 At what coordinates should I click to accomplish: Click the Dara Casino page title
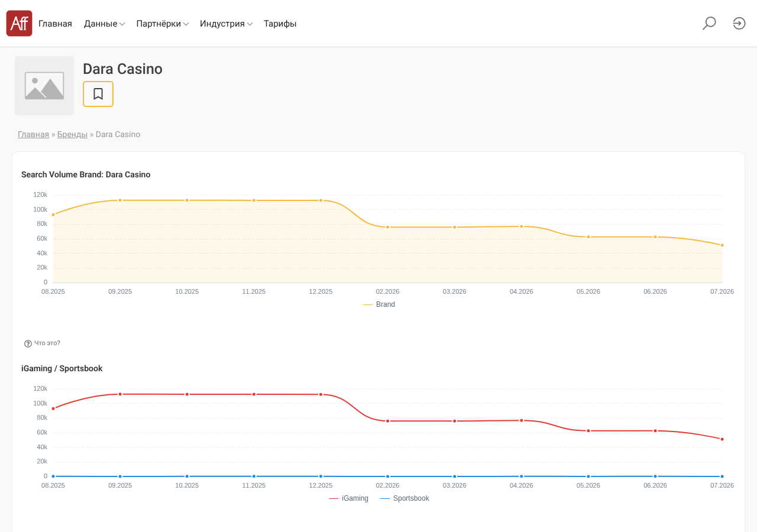click(122, 69)
